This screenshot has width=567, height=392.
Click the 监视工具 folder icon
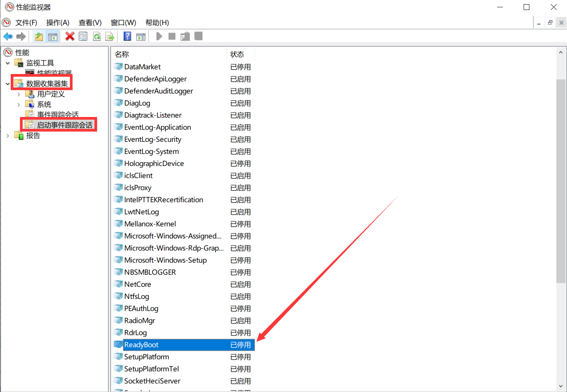point(19,63)
